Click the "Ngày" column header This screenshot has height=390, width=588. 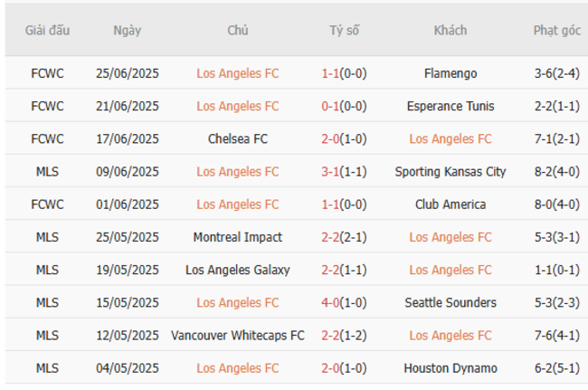click(127, 31)
